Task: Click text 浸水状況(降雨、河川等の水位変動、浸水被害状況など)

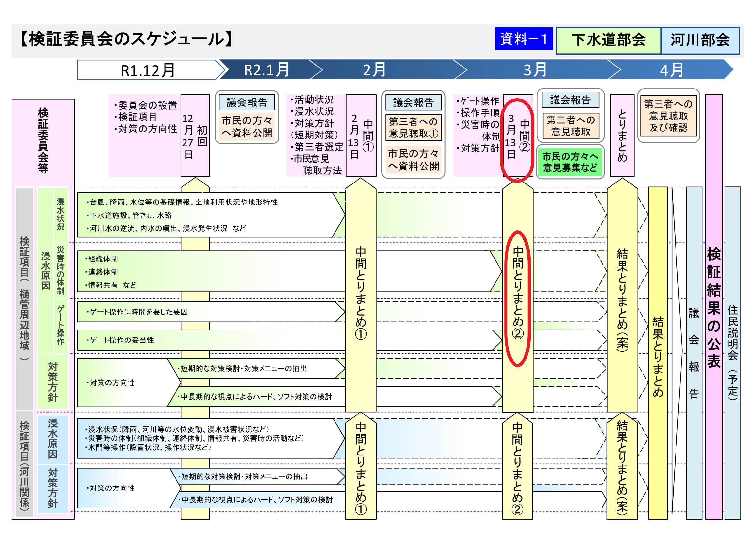Action: click(x=177, y=429)
